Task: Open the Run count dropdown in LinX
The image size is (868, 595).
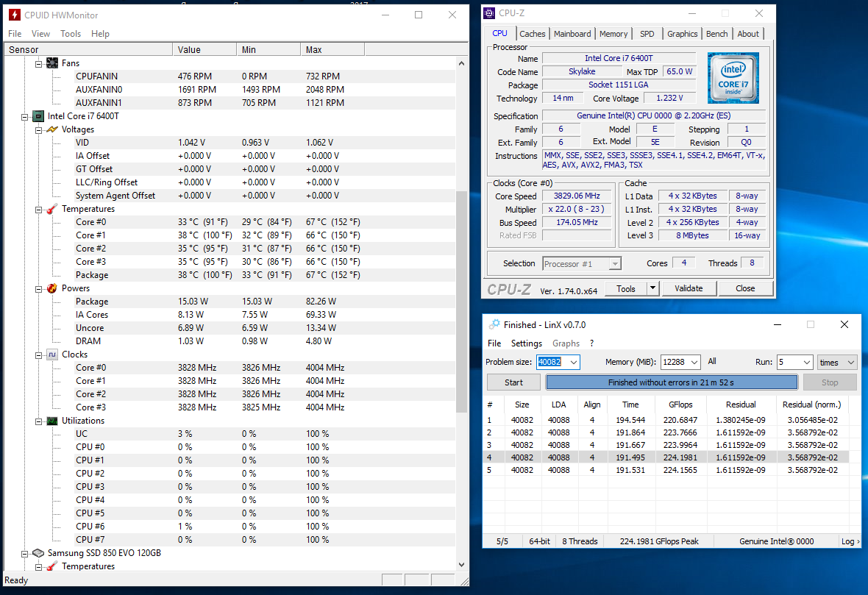Action: click(807, 362)
